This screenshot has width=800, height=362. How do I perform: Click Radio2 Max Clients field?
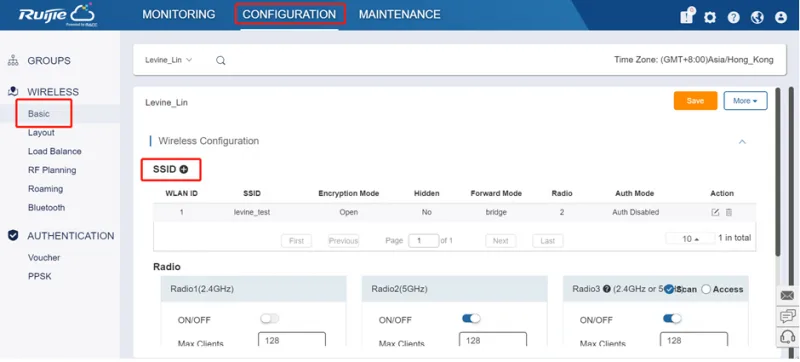click(x=493, y=340)
